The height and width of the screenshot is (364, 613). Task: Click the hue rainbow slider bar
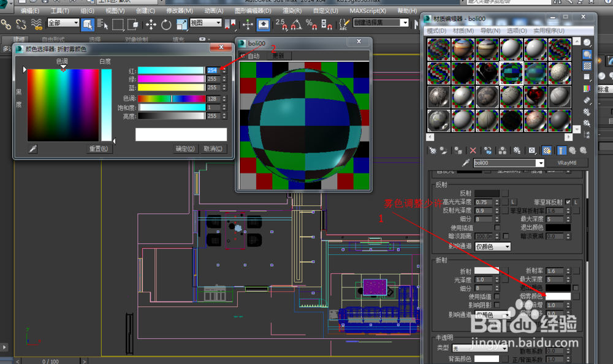171,99
